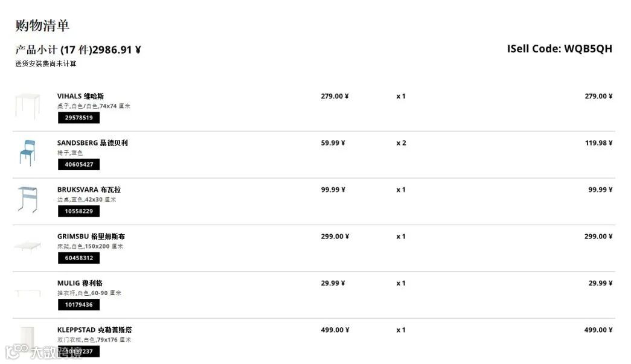
Task: Click the BRUKSVARA side table thumbnail
Action: coord(27,199)
